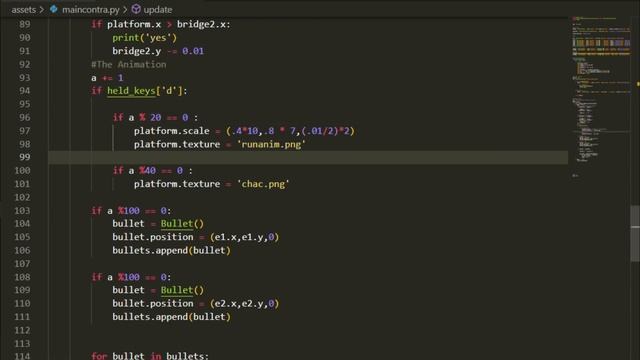The image size is (640, 360).
Task: Click 'runanim.png' string on line 98
Action: (x=271, y=144)
